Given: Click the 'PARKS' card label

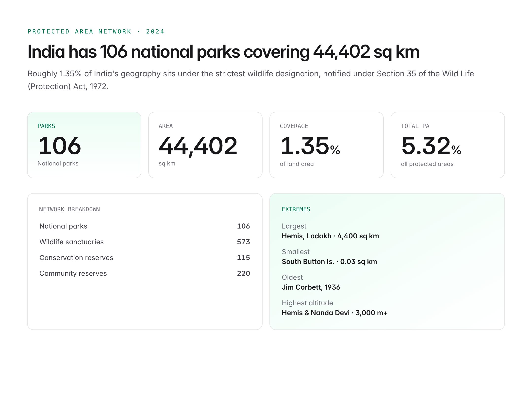Looking at the screenshot, I should pyautogui.click(x=46, y=126).
